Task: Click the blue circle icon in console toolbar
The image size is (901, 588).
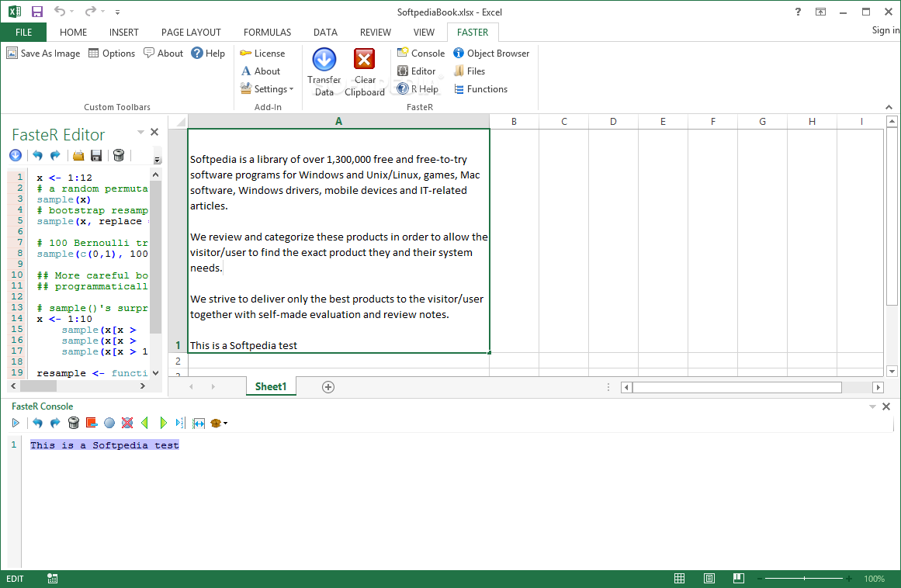Action: point(109,424)
